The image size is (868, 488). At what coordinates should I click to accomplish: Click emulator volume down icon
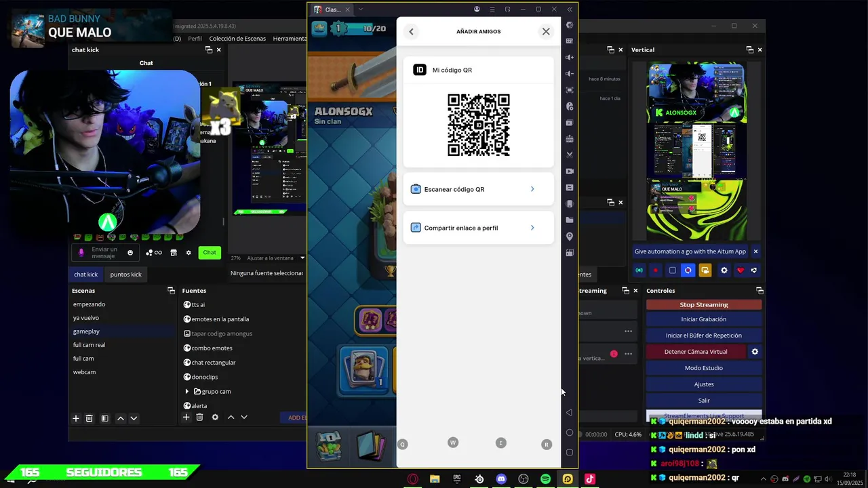point(570,74)
